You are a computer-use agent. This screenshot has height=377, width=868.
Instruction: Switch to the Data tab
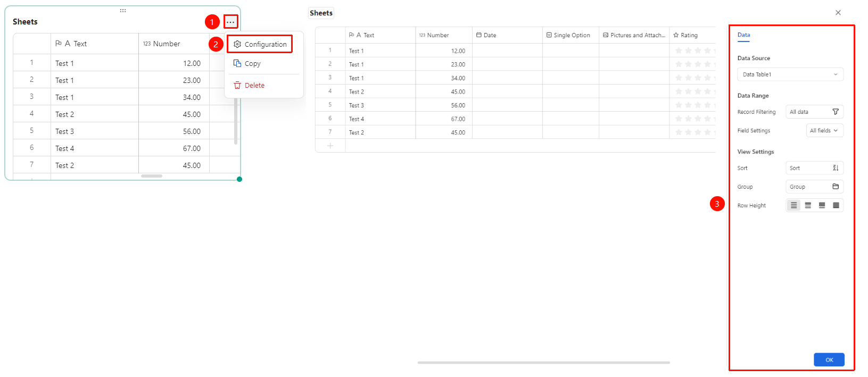(743, 35)
